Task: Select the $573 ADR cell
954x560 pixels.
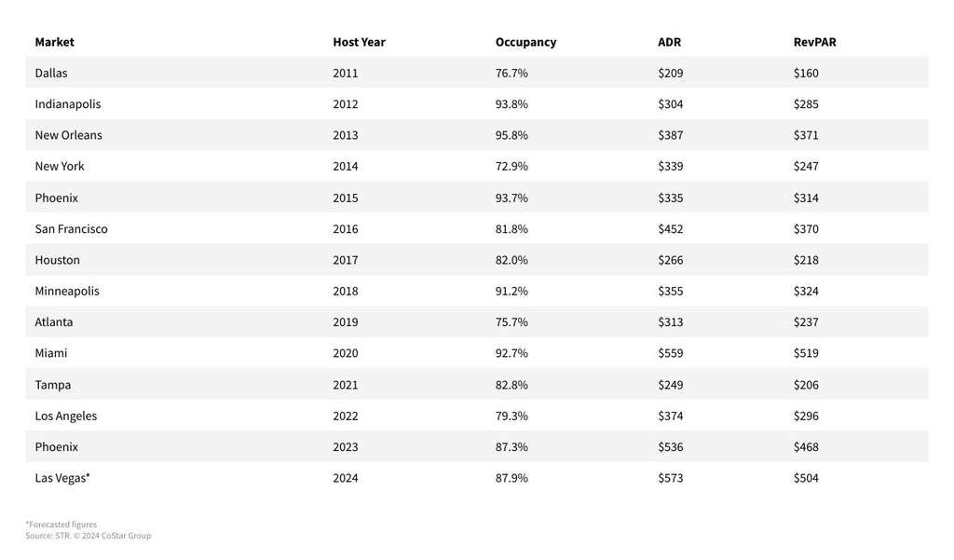Action: [671, 478]
